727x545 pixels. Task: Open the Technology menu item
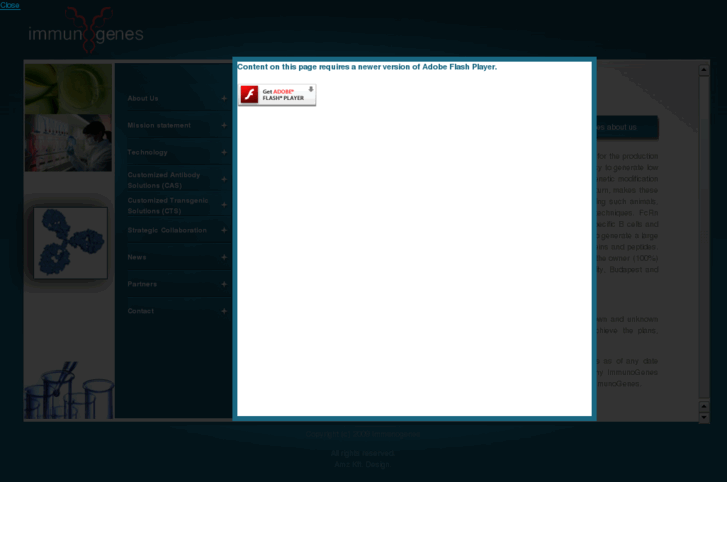[x=147, y=152]
